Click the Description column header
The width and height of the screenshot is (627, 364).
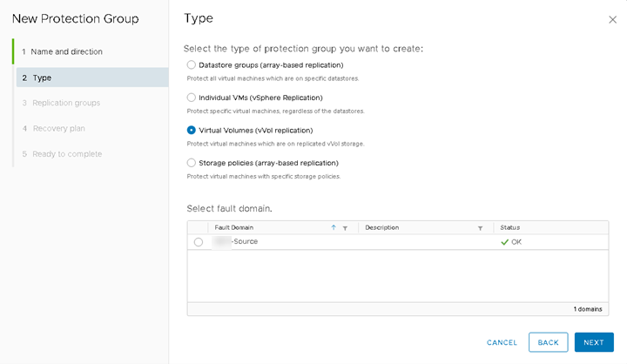point(382,227)
